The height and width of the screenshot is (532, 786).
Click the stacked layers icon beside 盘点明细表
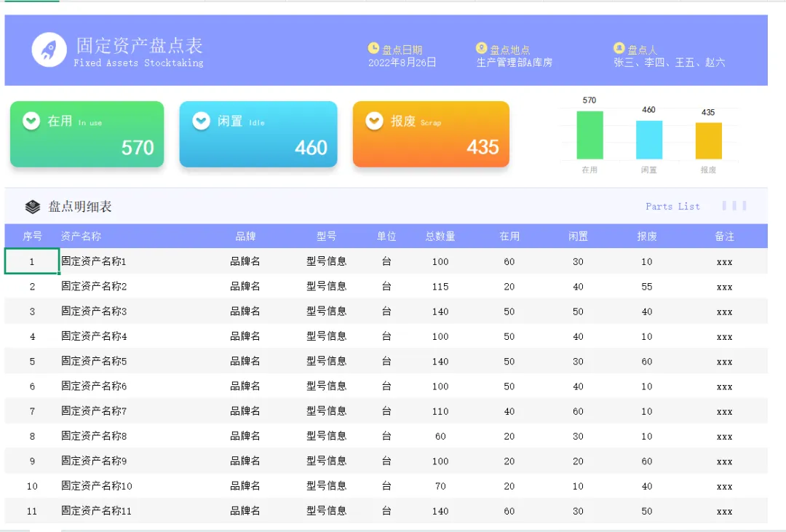(33, 207)
